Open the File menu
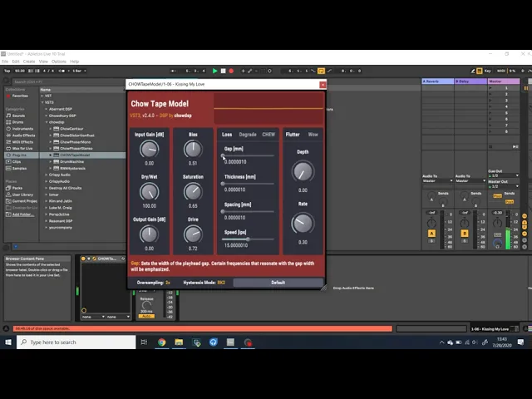Image resolution: width=532 pixels, height=399 pixels. tap(5, 62)
